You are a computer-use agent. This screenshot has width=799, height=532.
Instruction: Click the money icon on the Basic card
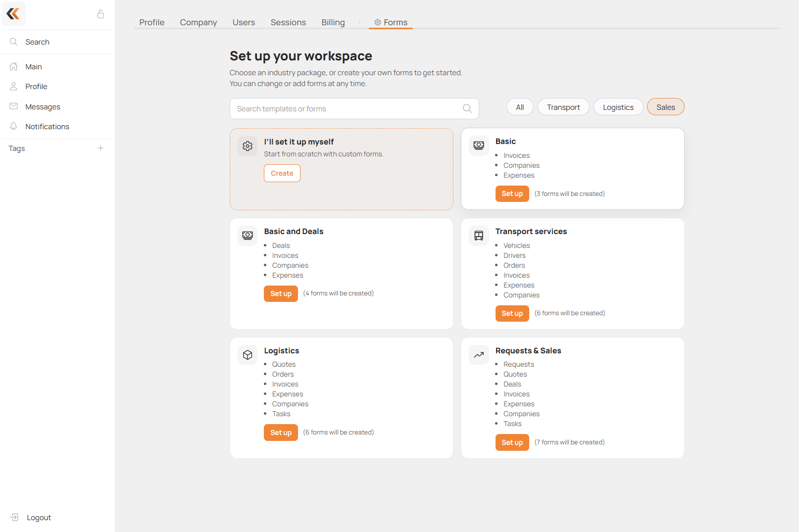click(479, 145)
